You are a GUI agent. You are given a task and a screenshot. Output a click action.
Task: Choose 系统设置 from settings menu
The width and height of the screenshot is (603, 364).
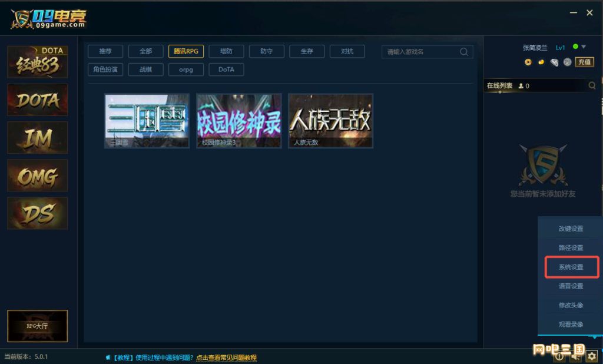[572, 267]
